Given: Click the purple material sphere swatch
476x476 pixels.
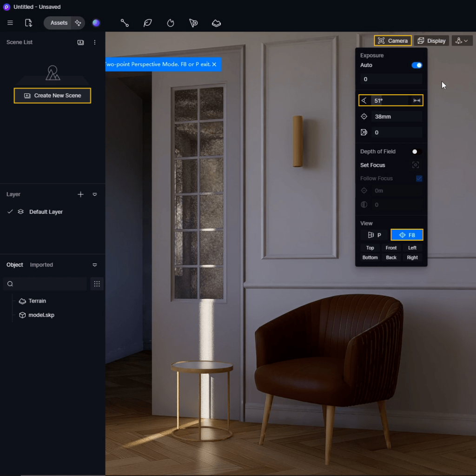Looking at the screenshot, I should (96, 22).
